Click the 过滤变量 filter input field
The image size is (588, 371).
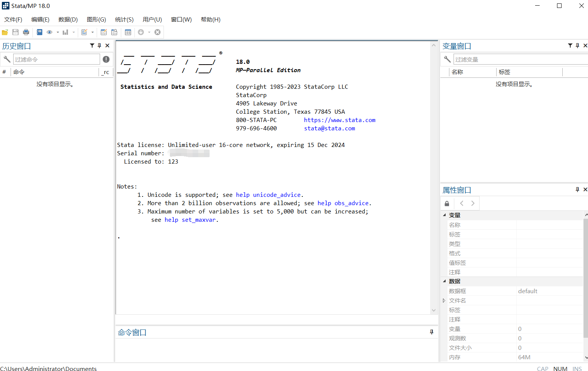(521, 59)
